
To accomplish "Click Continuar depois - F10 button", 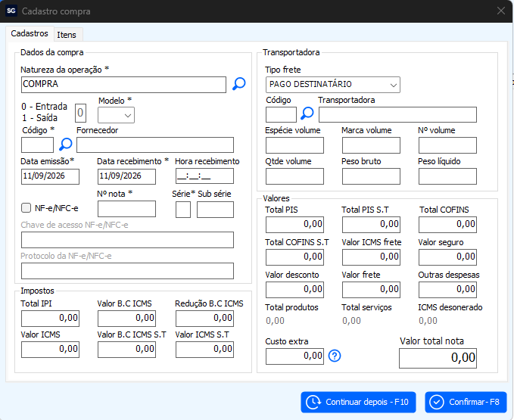I will coord(358,402).
